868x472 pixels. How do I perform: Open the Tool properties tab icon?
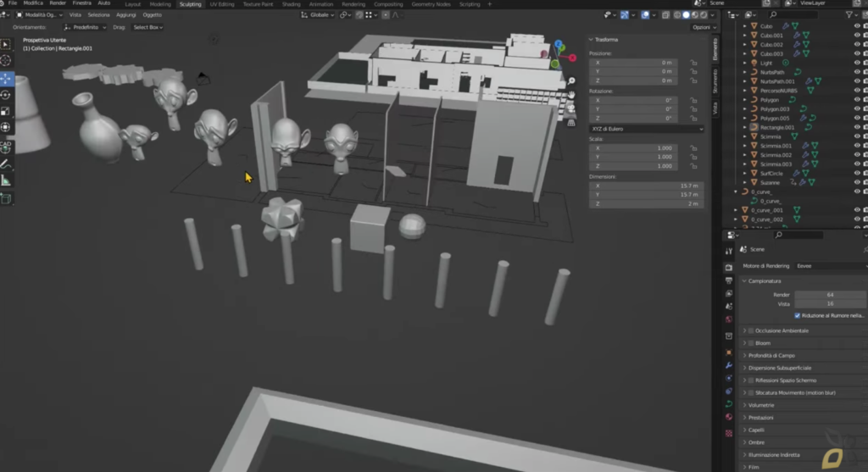pyautogui.click(x=728, y=251)
